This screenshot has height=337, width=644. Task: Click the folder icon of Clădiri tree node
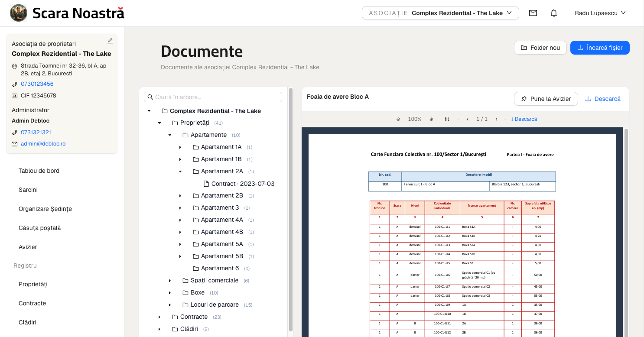tap(175, 329)
